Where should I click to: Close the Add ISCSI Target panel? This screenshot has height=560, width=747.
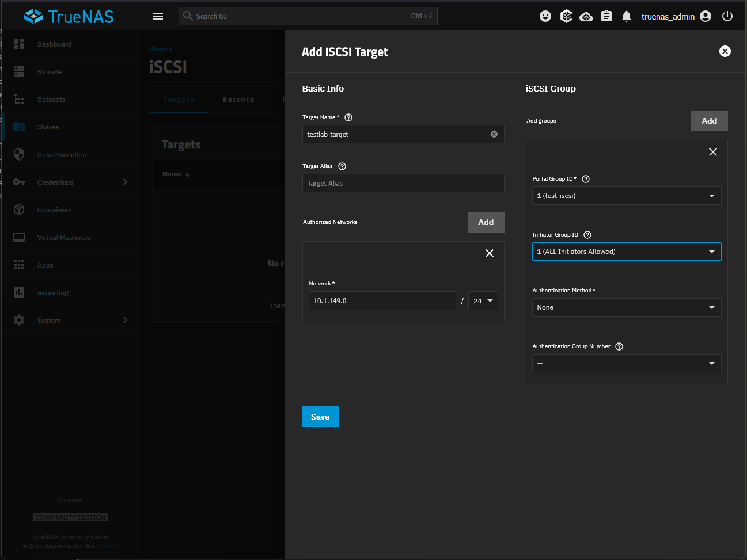pos(725,51)
